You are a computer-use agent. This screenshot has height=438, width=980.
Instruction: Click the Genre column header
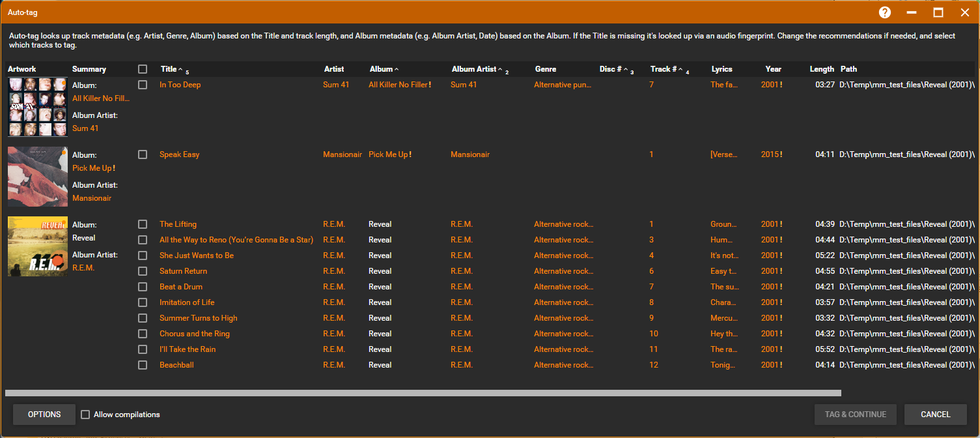coord(545,69)
